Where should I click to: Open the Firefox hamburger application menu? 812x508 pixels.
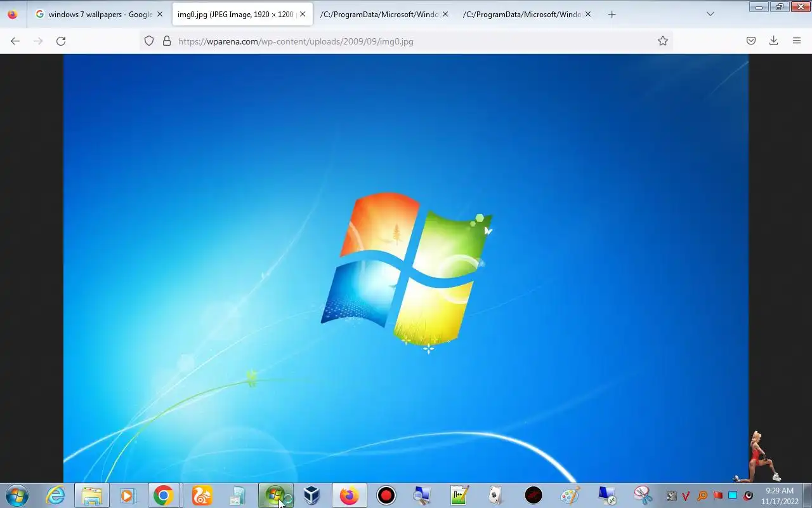coord(797,41)
